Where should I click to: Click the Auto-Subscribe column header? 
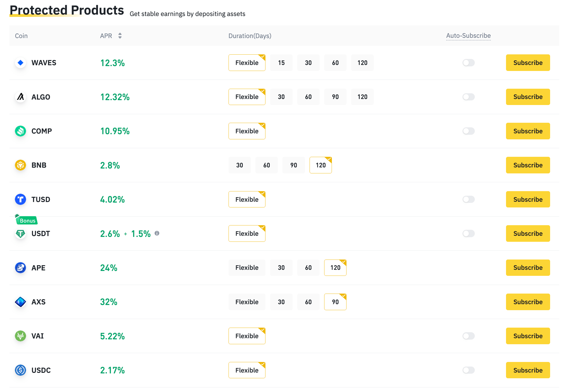pos(468,36)
